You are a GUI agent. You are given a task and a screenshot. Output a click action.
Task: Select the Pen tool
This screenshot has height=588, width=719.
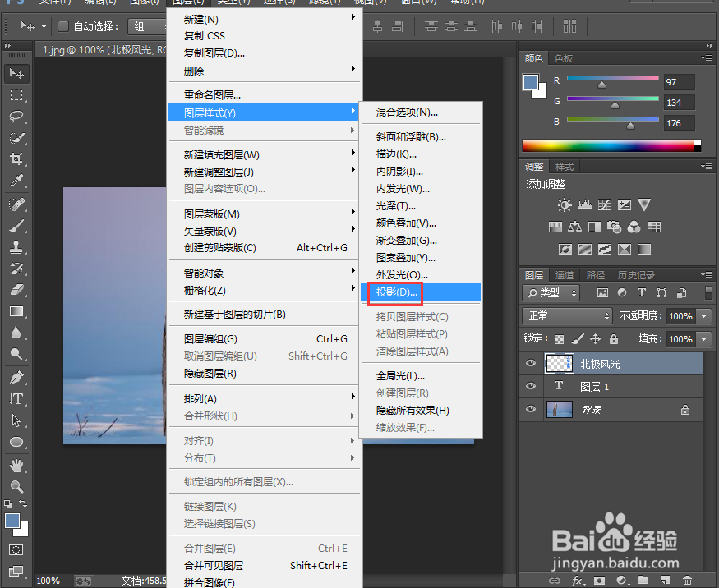(16, 378)
